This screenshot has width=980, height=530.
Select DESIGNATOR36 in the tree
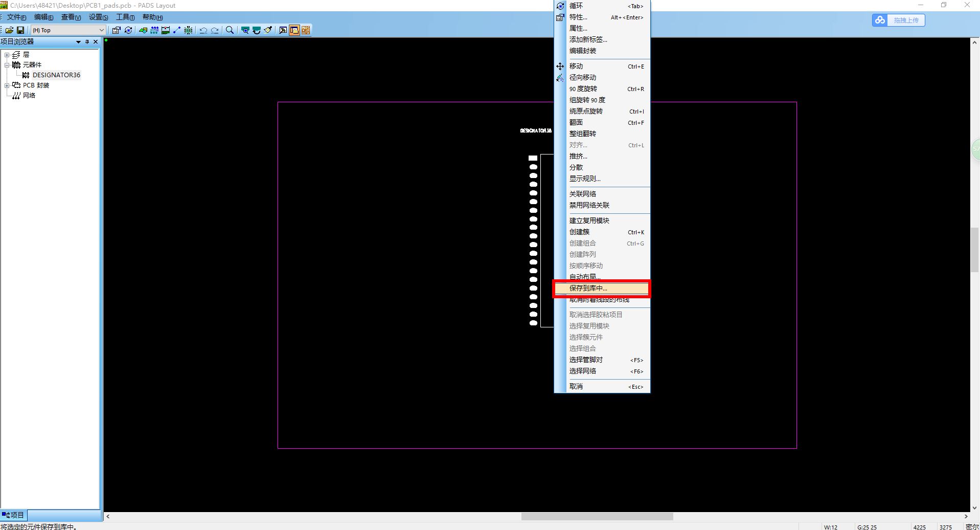56,75
